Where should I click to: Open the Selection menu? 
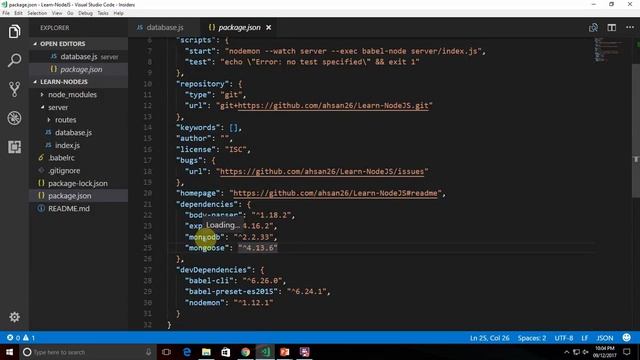[x=37, y=13]
